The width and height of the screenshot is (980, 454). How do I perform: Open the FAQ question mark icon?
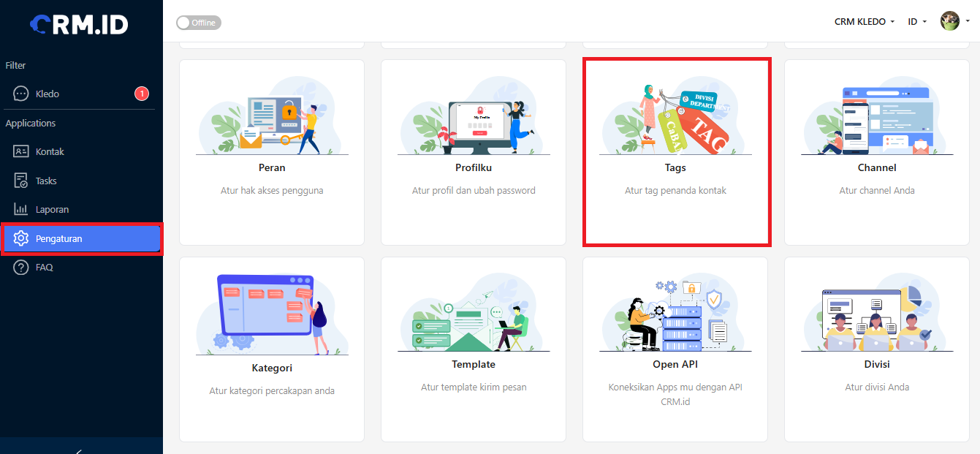21,267
